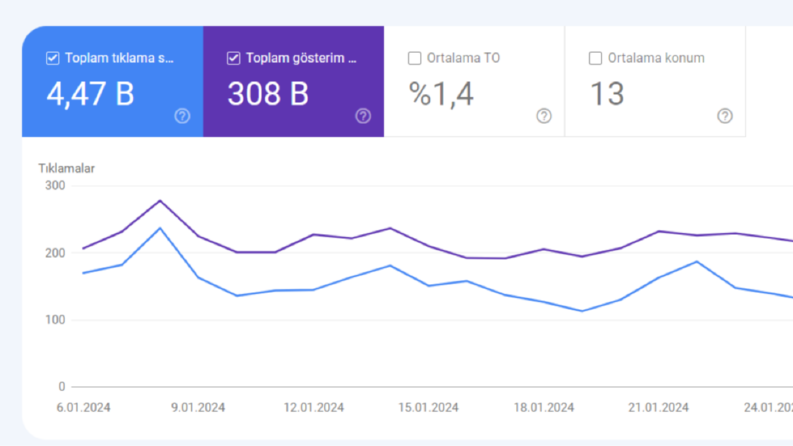Screen dimensions: 793x446
Task: Click the 300 y-axis value
Action: point(55,186)
